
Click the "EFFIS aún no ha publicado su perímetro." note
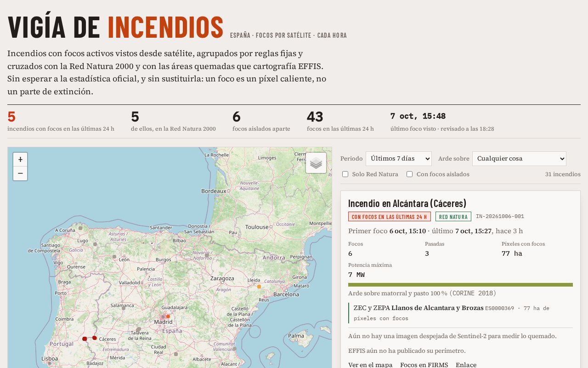[407, 351]
